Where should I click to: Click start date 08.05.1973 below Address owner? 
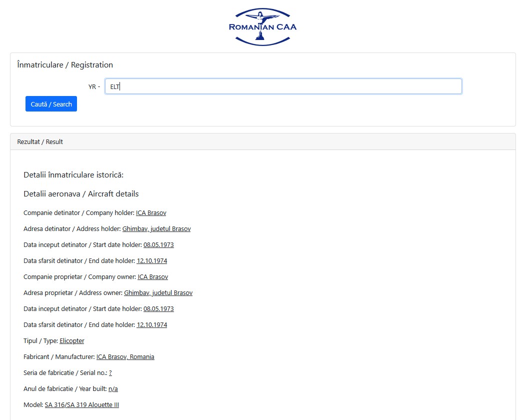pos(158,309)
